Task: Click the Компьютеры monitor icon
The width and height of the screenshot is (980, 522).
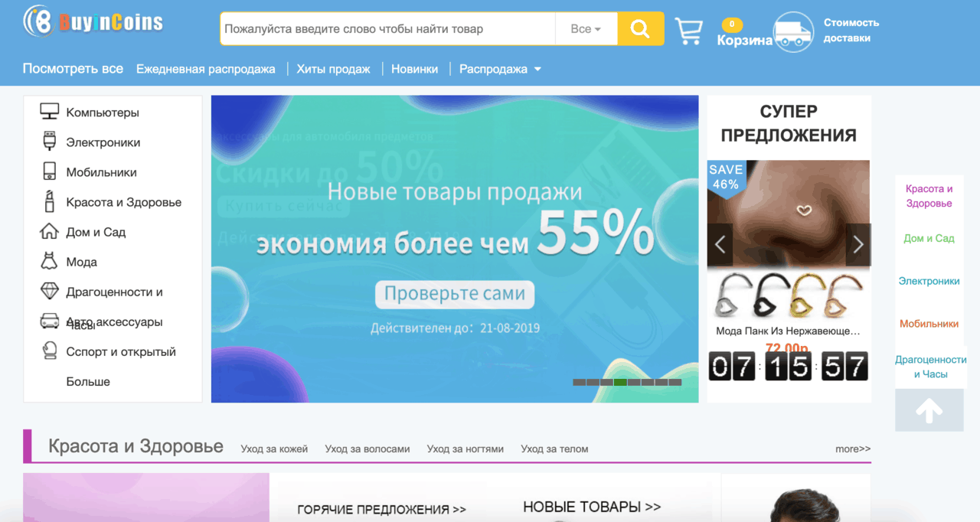Action: click(49, 113)
